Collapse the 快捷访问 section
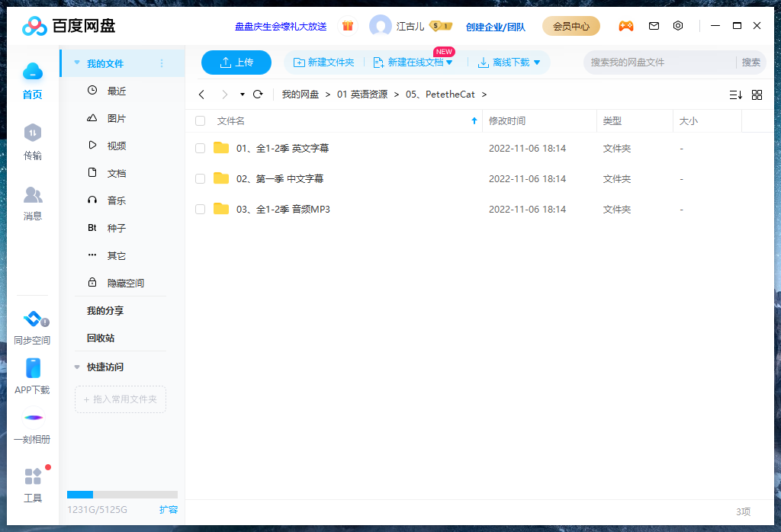The height and width of the screenshot is (532, 781). 77,366
